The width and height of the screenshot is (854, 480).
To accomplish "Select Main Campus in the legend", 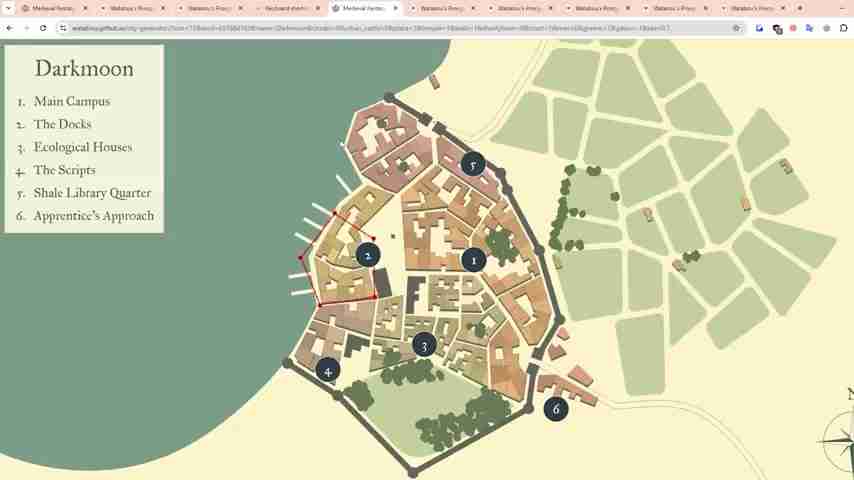I will tap(72, 101).
